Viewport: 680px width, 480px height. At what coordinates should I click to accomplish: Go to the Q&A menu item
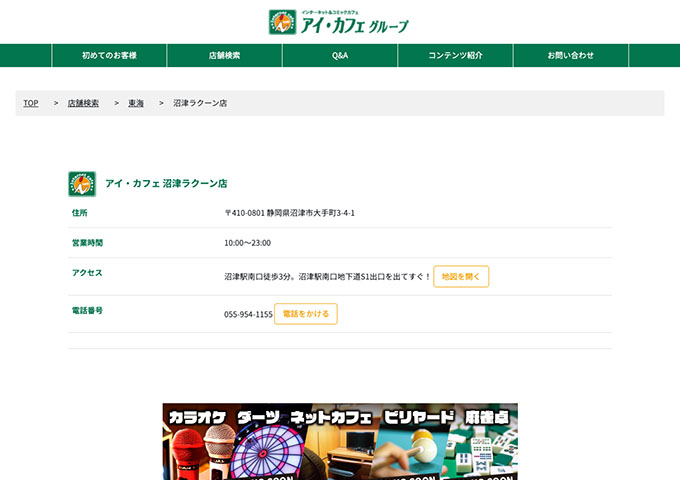340,56
